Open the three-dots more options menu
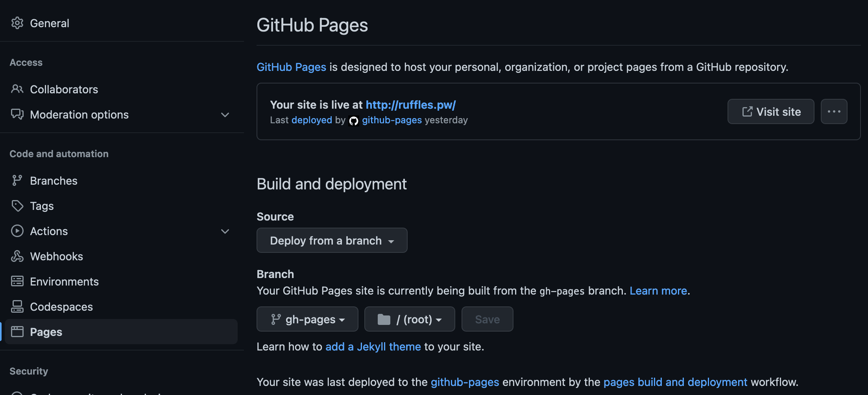 pos(834,111)
